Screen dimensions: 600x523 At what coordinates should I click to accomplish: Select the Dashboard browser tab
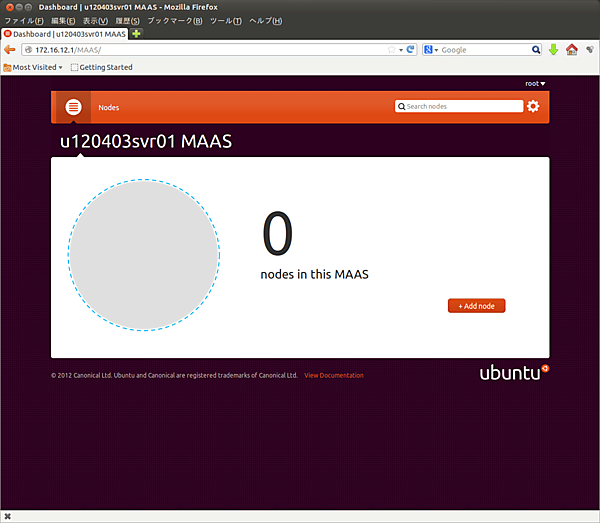(x=65, y=34)
